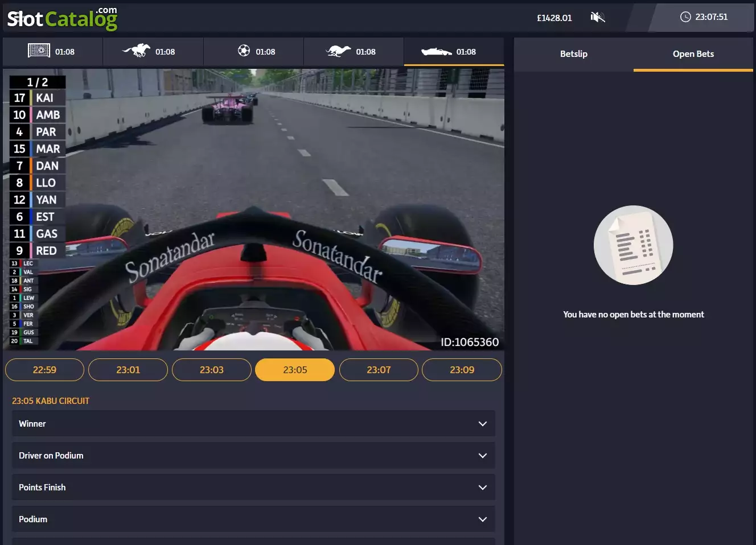Screen dimensions: 756x545
Task: Click leaderboard entry 17 KAI
Action: 38,98
